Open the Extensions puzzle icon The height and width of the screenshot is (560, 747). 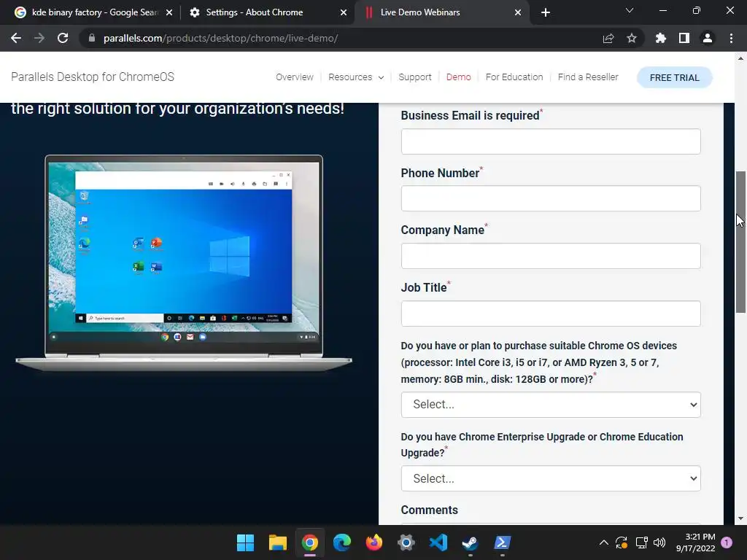tap(661, 38)
